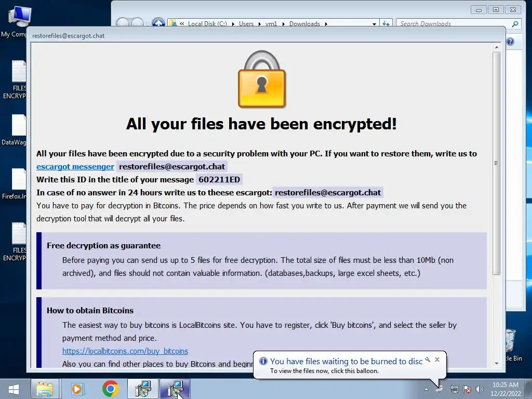The width and height of the screenshot is (532, 399).
Task: Open the Explorer help question mark icon
Action: pyautogui.click(x=510, y=42)
